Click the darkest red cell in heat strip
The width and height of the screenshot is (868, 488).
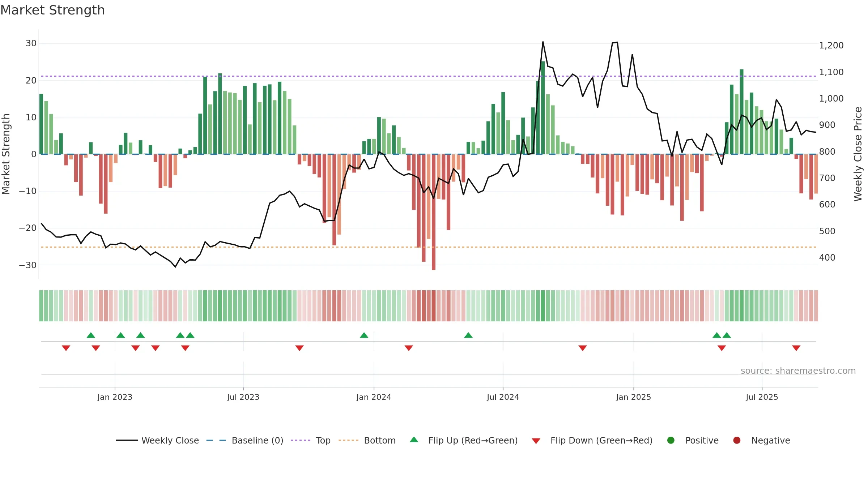(434, 306)
